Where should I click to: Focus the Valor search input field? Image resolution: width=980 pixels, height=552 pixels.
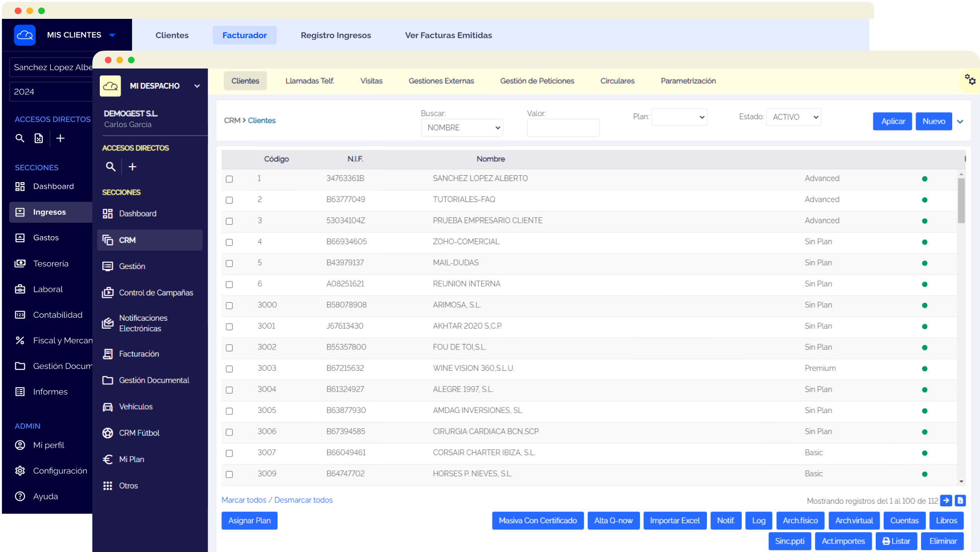[x=563, y=128]
